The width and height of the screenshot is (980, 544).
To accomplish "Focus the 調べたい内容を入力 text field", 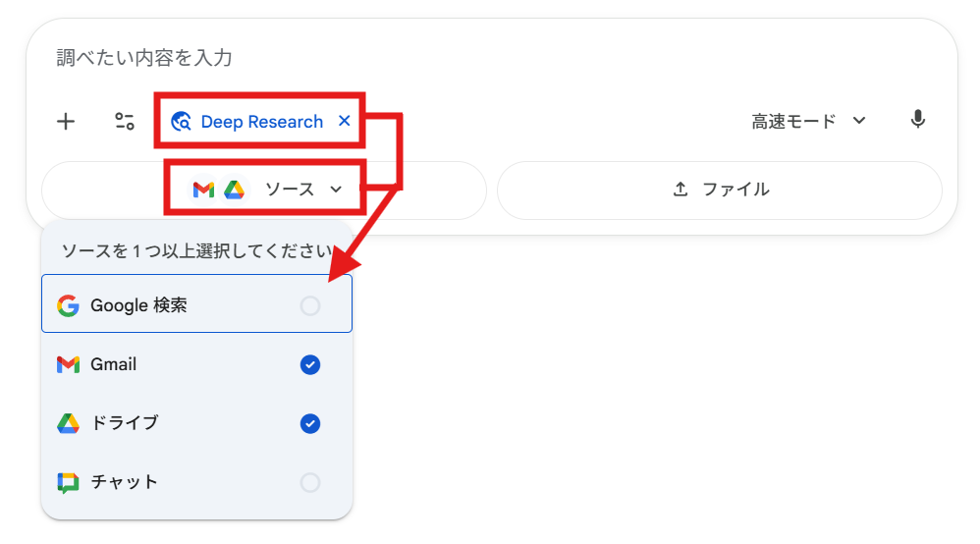I will (x=491, y=58).
